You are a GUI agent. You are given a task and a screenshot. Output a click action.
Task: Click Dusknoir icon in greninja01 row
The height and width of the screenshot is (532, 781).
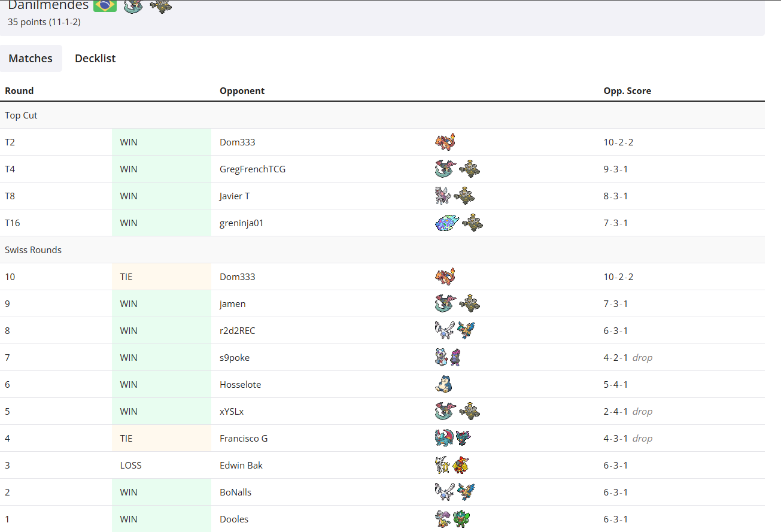pos(473,223)
